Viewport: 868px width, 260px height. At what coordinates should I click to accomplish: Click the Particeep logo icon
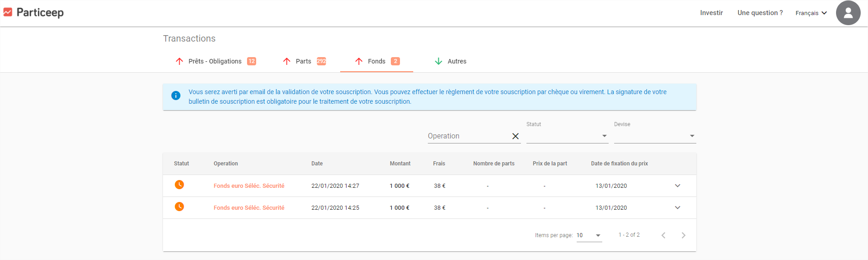pos(8,12)
